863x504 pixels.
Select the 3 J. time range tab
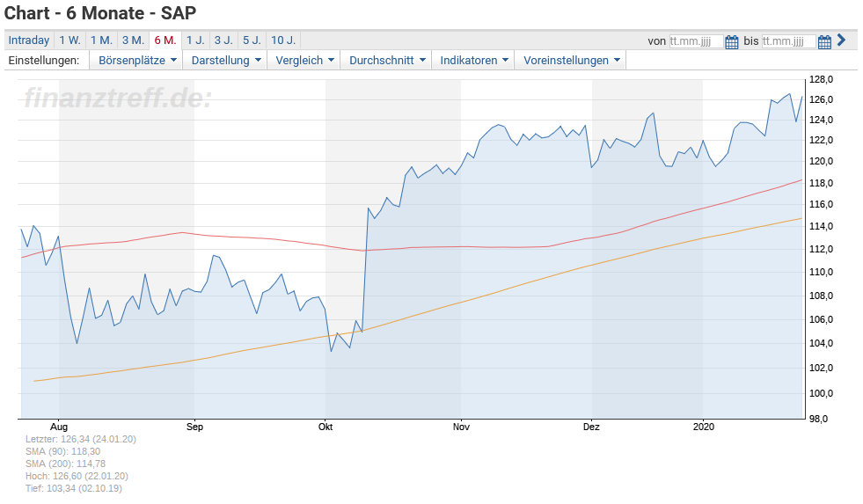tap(223, 40)
